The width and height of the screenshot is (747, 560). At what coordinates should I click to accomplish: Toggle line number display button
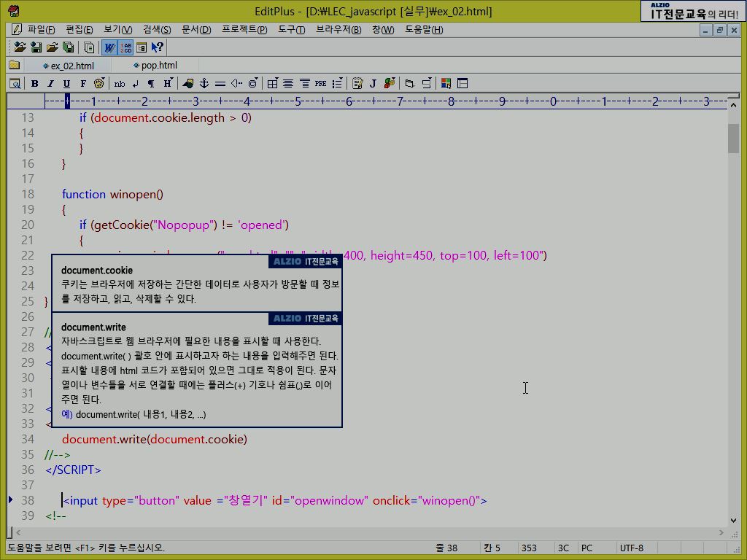pos(125,47)
